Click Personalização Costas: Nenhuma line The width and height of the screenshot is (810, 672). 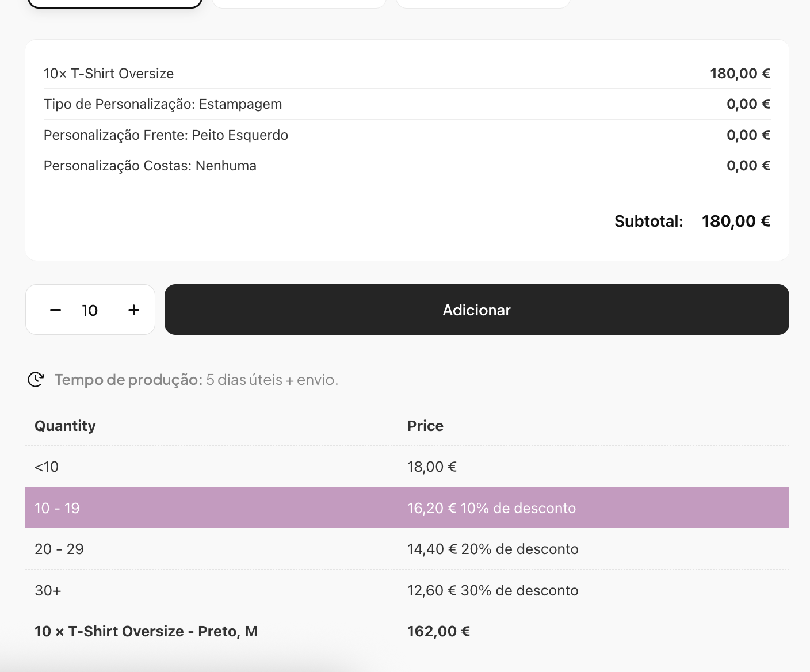coord(150,166)
